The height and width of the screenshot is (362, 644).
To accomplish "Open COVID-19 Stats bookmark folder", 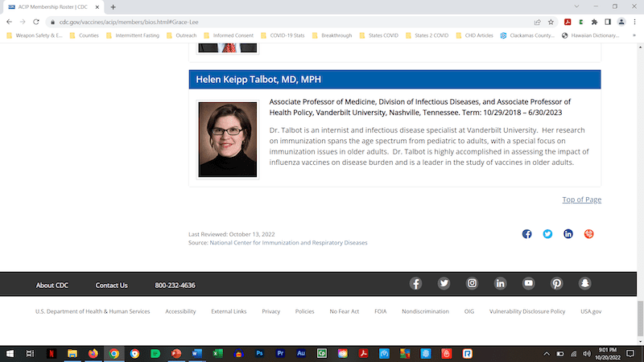I will [x=283, y=35].
